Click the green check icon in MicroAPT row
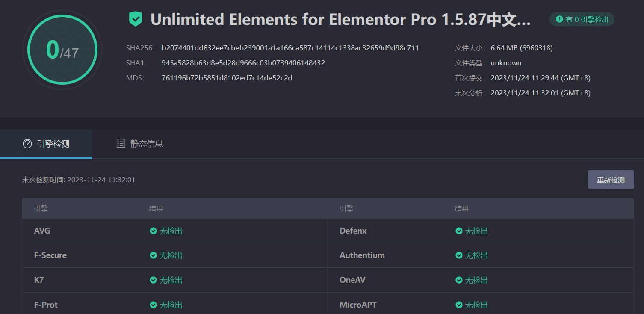 (x=459, y=305)
